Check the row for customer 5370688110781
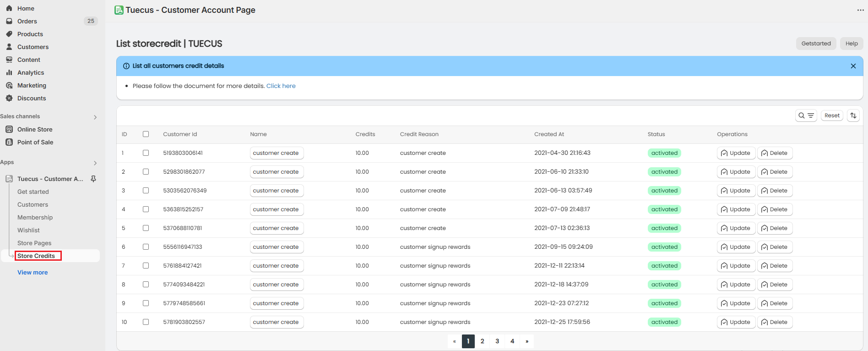This screenshot has height=351, width=868. (146, 228)
